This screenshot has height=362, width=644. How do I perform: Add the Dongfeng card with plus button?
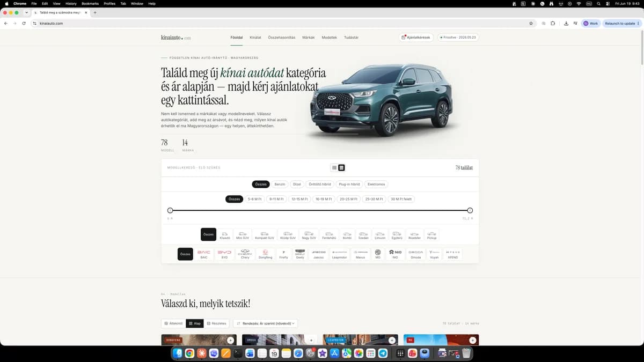(230, 340)
